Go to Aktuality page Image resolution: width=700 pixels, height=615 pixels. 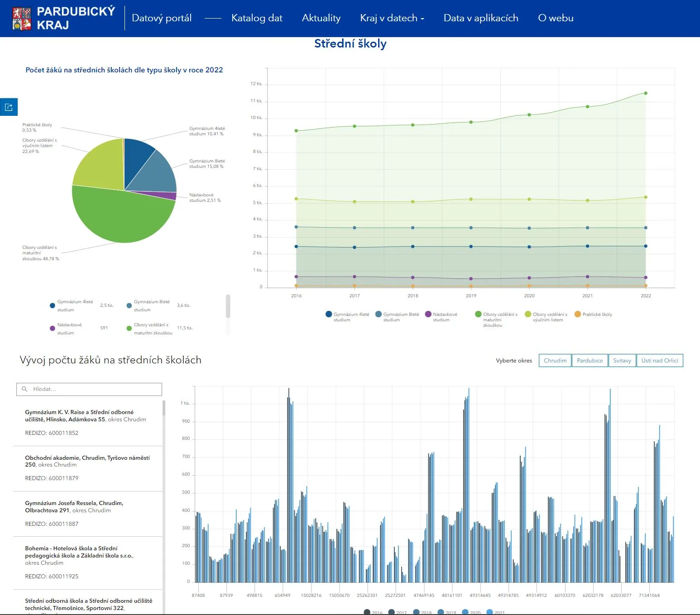pyautogui.click(x=321, y=18)
